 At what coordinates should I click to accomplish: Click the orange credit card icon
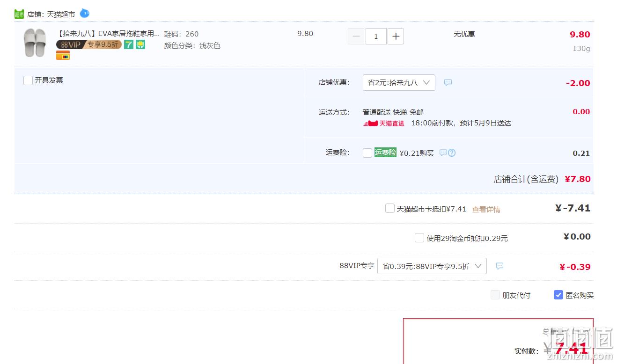63,55
